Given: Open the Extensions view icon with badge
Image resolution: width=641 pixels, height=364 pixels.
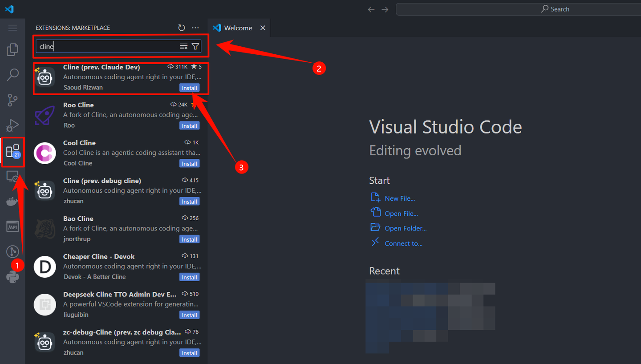Looking at the screenshot, I should pos(13,152).
